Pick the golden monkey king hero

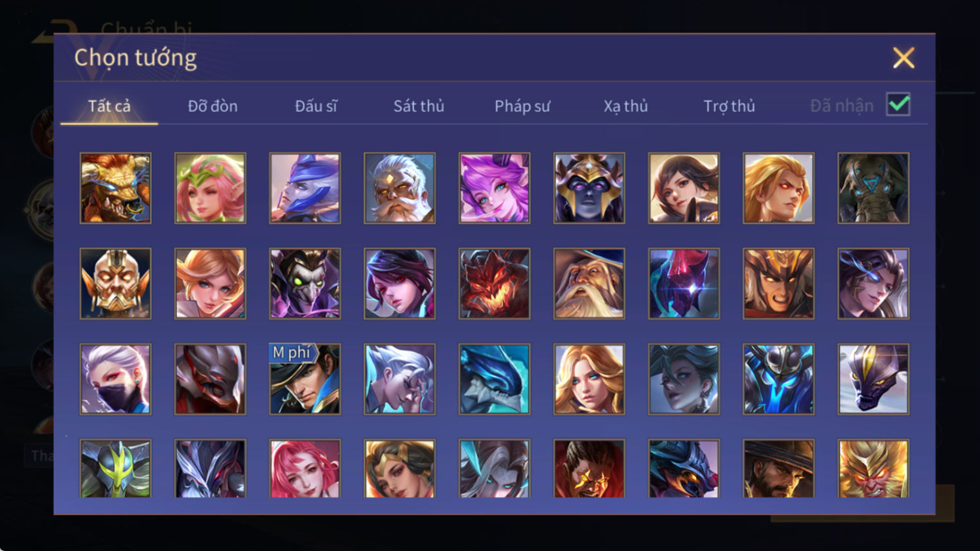click(x=873, y=469)
